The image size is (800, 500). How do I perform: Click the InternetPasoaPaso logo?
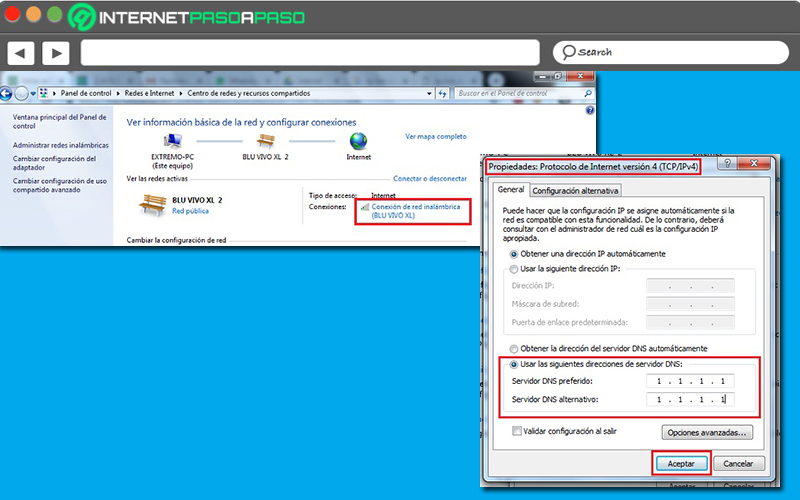click(186, 17)
